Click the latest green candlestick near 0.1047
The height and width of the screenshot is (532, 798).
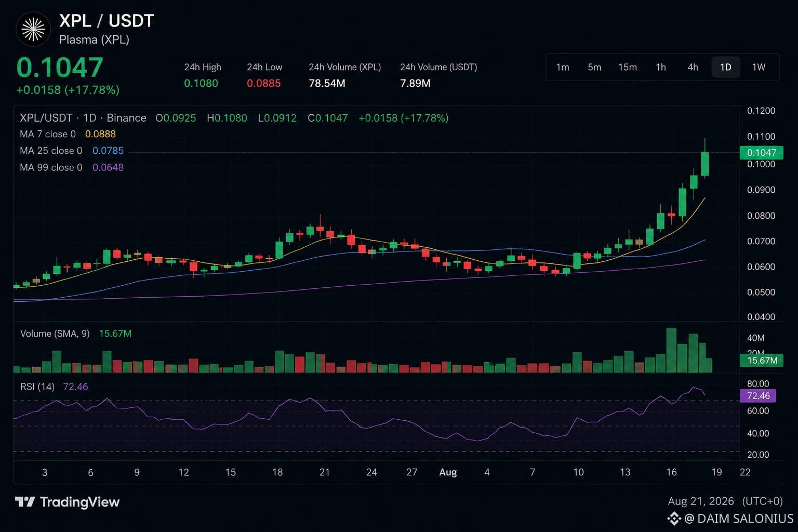pos(705,164)
